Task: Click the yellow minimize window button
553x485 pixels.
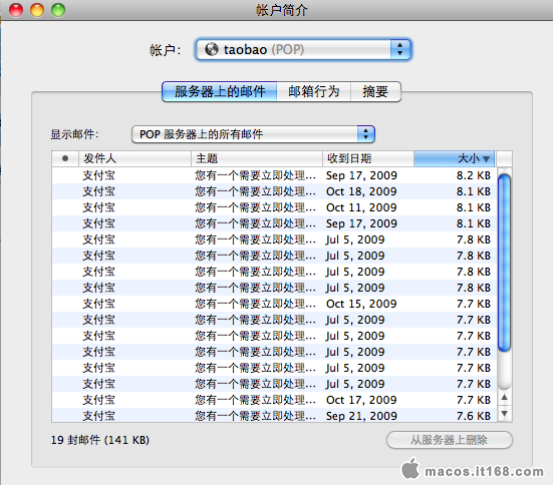Action: 37,10
